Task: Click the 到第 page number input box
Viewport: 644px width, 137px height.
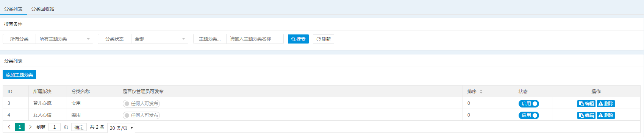Action: click(x=55, y=127)
